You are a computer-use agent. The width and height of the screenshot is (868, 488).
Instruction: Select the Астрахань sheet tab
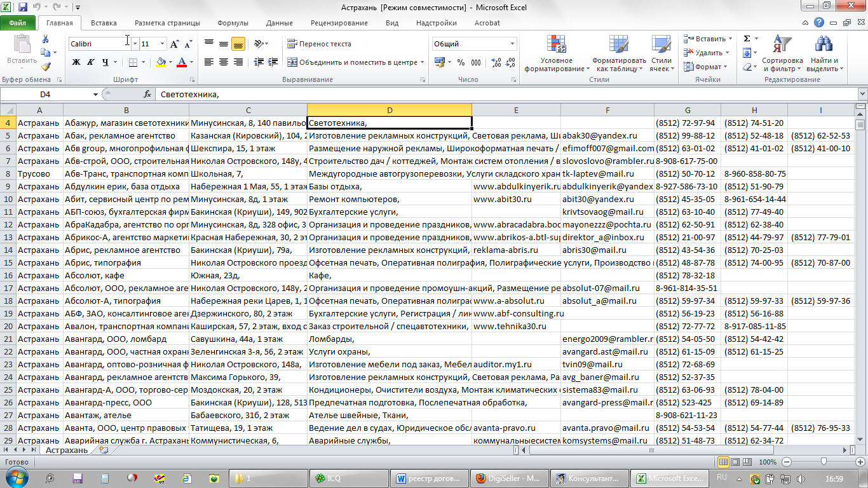click(x=67, y=451)
